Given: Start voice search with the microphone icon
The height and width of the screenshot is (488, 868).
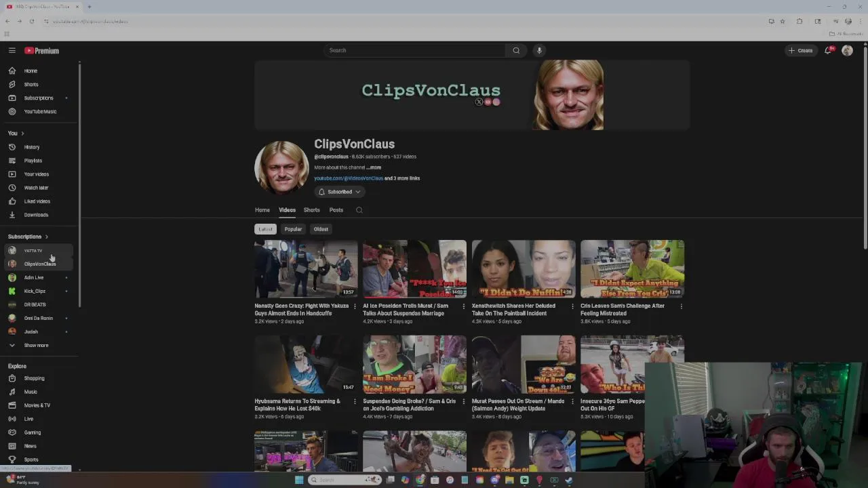Looking at the screenshot, I should 539,50.
